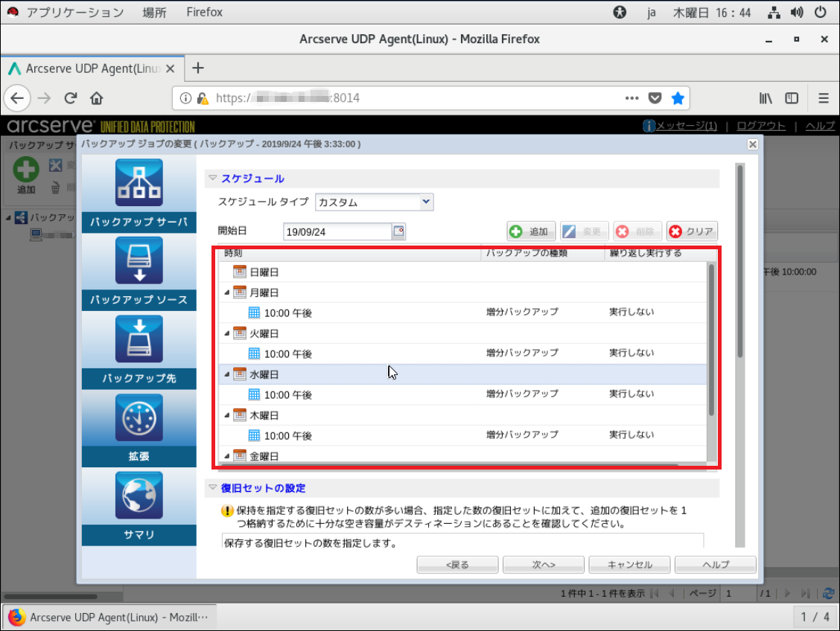Collapse the 火曜日 tree node
The height and width of the screenshot is (631, 840).
tap(226, 333)
